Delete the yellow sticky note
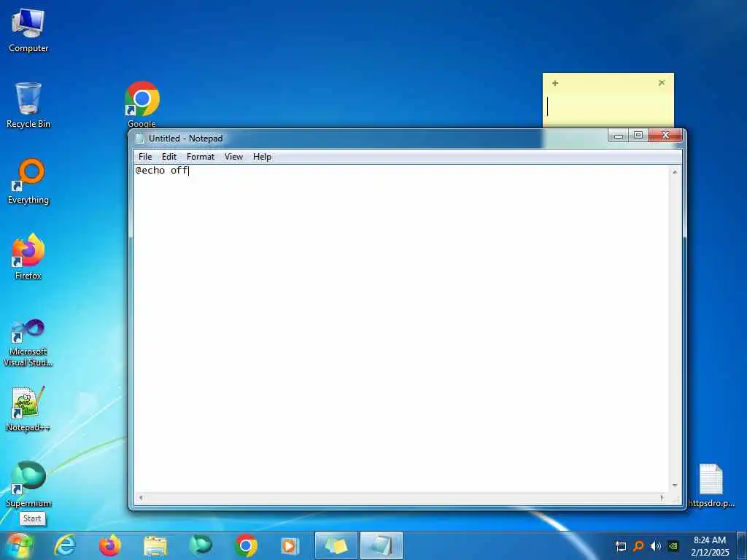This screenshot has width=747, height=560. coord(662,83)
